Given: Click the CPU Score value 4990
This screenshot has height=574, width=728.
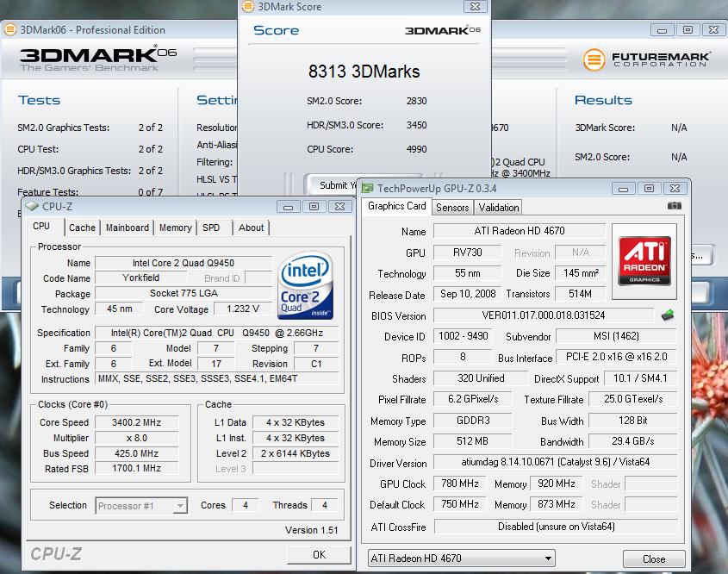Looking at the screenshot, I should [416, 149].
